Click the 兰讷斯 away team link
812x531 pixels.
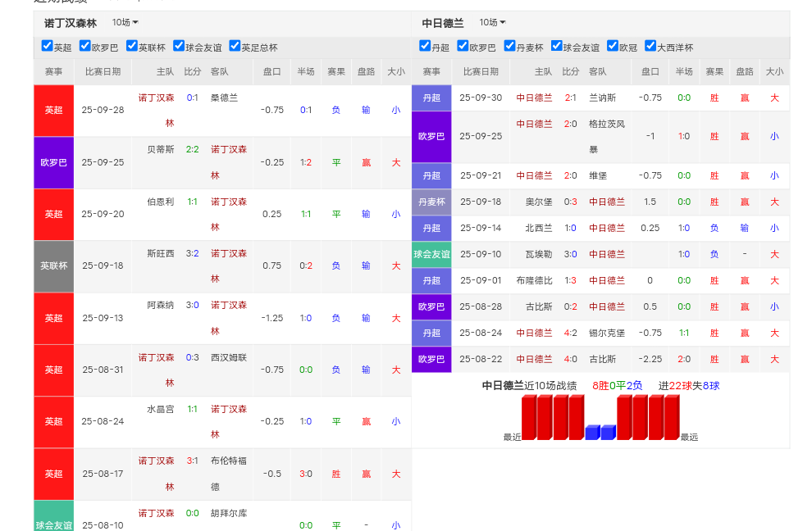[x=601, y=98]
